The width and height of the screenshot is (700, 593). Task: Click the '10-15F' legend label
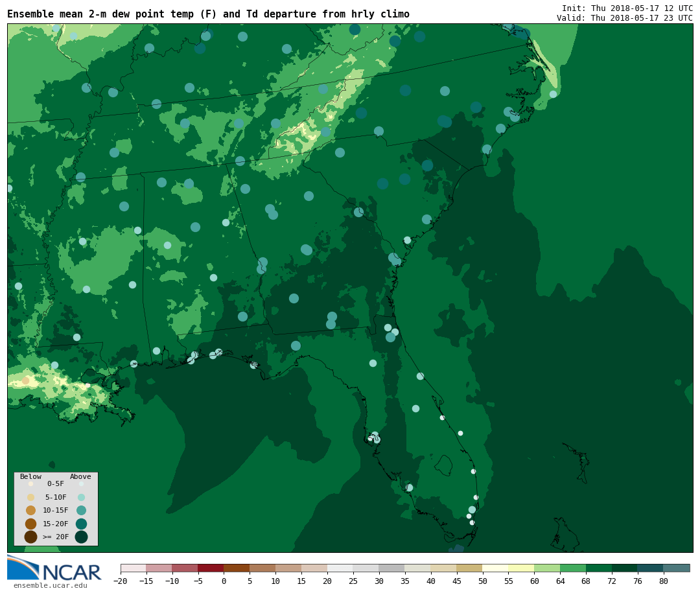tap(56, 511)
